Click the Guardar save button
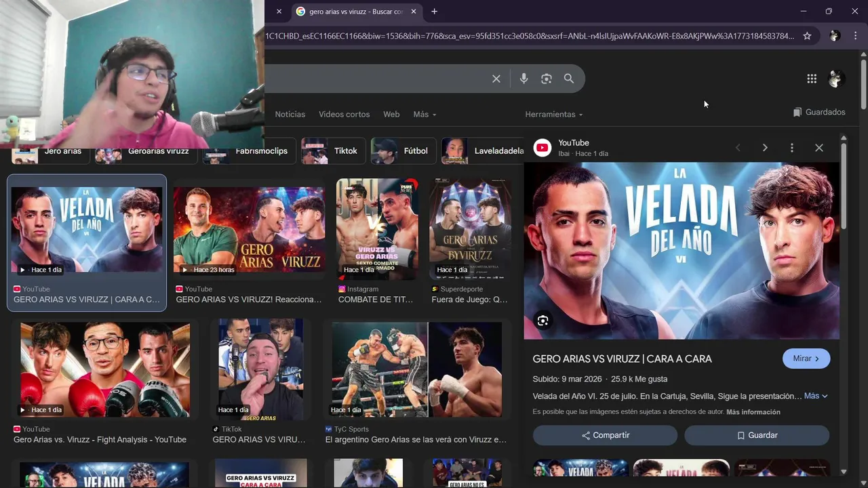This screenshot has height=488, width=868. pyautogui.click(x=757, y=435)
